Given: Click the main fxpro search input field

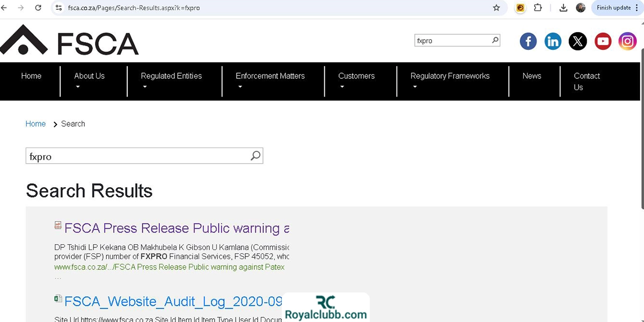Looking at the screenshot, I should pyautogui.click(x=137, y=156).
